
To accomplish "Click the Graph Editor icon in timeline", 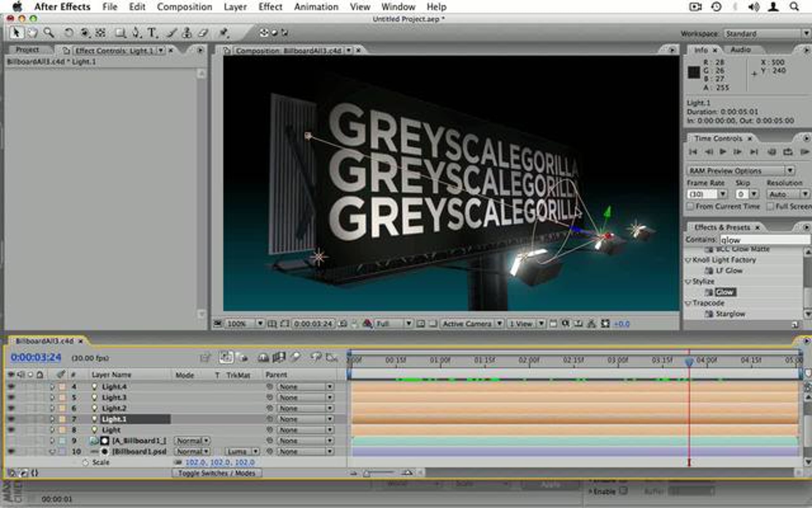I will tap(332, 357).
